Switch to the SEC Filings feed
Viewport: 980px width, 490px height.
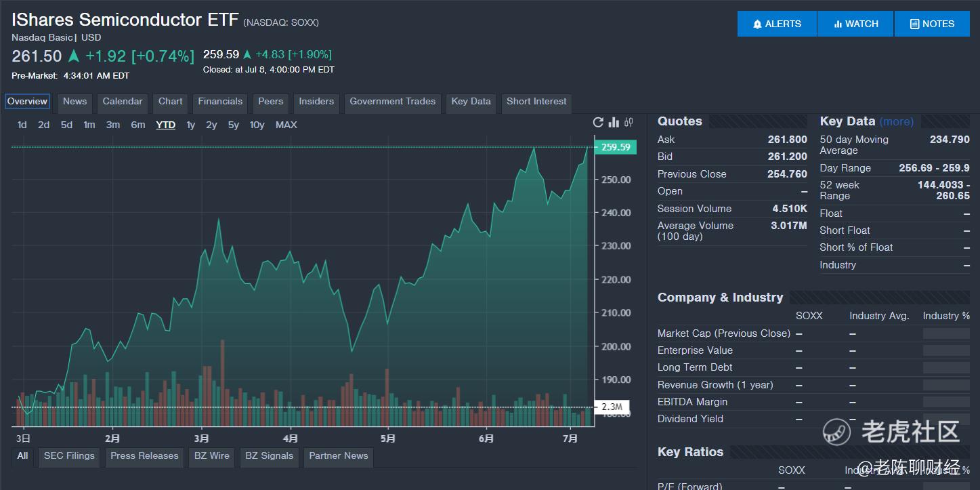(68, 456)
